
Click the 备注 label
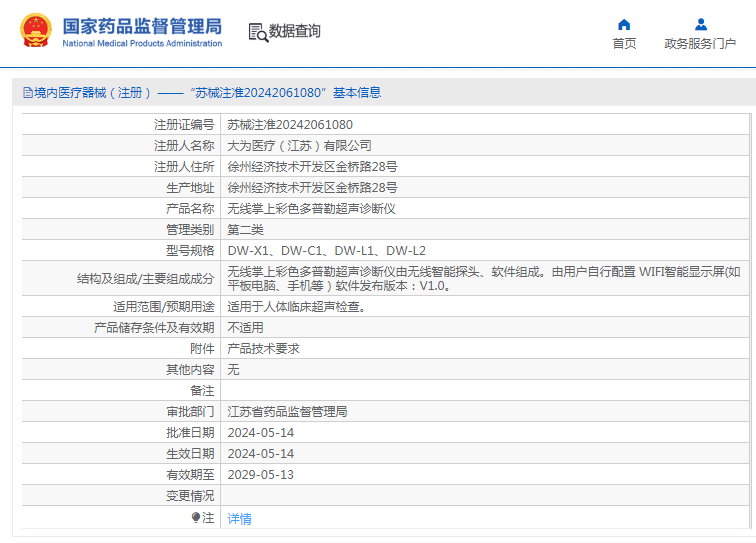click(202, 391)
